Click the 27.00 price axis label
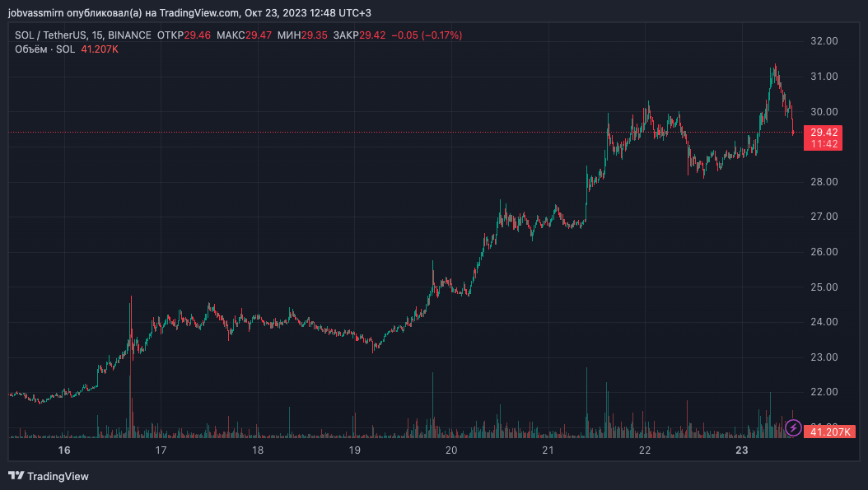 pos(824,217)
